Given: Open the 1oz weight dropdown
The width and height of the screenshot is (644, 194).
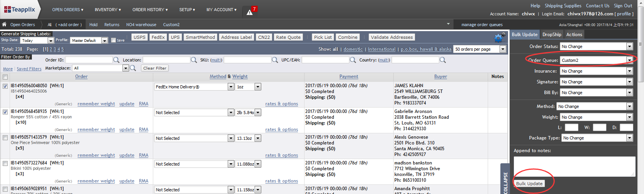Looking at the screenshot, I should [x=248, y=87].
